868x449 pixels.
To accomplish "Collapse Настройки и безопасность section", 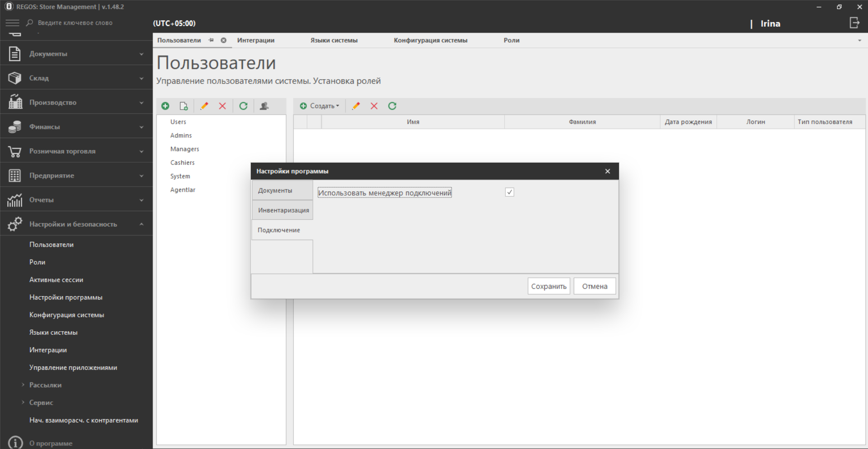I will [76, 224].
